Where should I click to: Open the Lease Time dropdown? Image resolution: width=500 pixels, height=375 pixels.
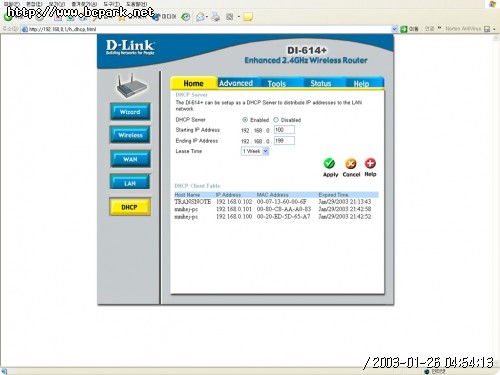pyautogui.click(x=255, y=151)
